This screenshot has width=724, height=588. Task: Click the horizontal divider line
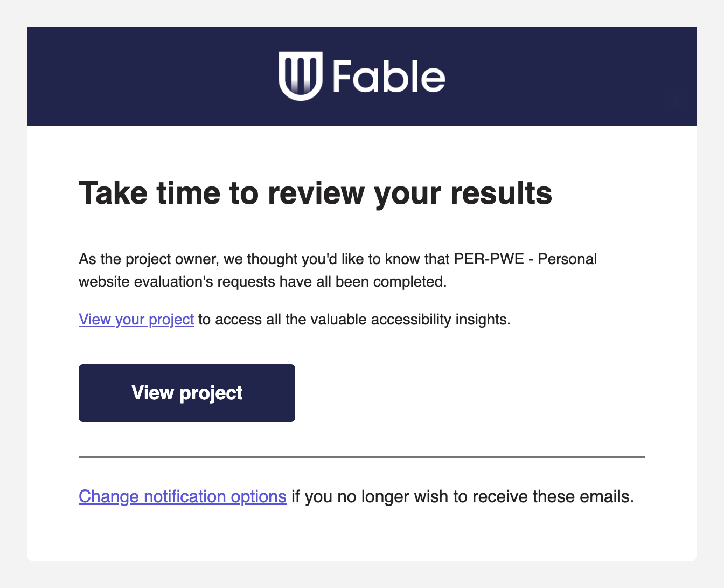coord(362,456)
